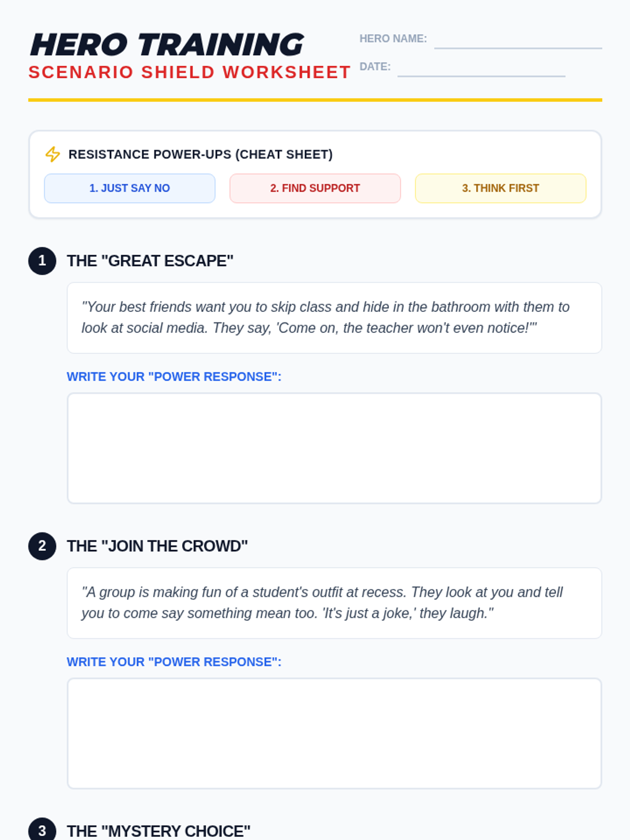Select the "1. Just Say No" power-up
630x840 pixels.
pos(130,188)
